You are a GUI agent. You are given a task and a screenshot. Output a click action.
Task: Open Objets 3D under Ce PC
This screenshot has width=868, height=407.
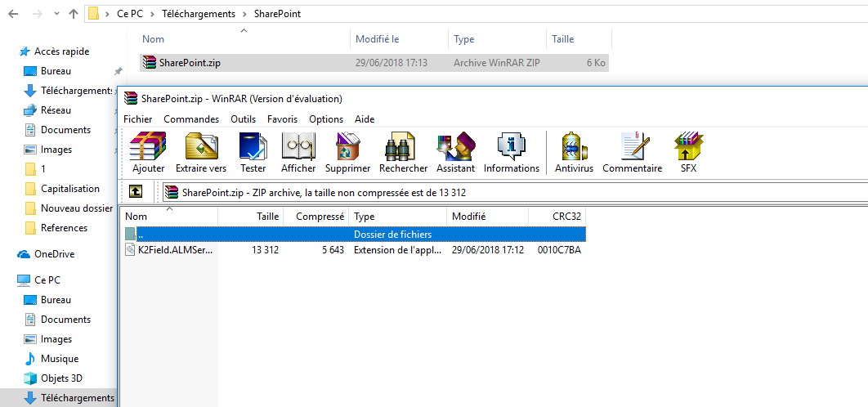pyautogui.click(x=61, y=378)
